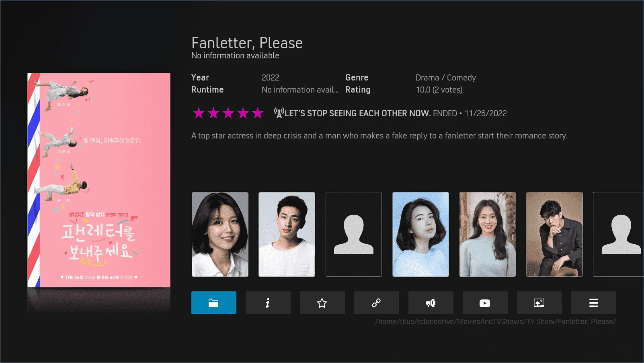
Task: Select the cast photo of man in dark shirt
Action: click(554, 234)
